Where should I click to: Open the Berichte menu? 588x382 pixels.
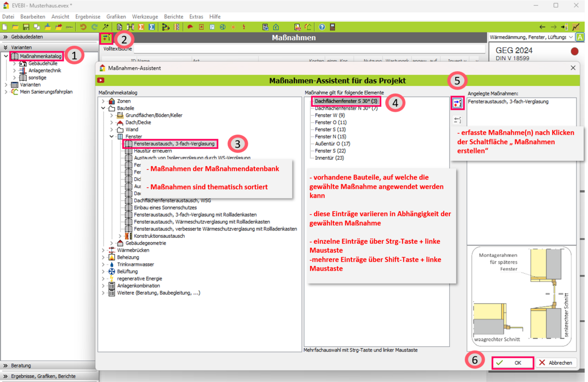(173, 17)
